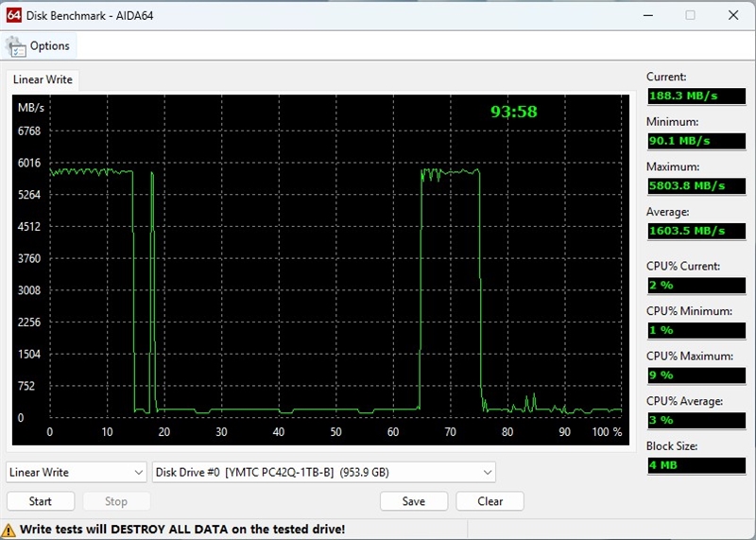756x540 pixels.
Task: Click the Save button
Action: [414, 501]
